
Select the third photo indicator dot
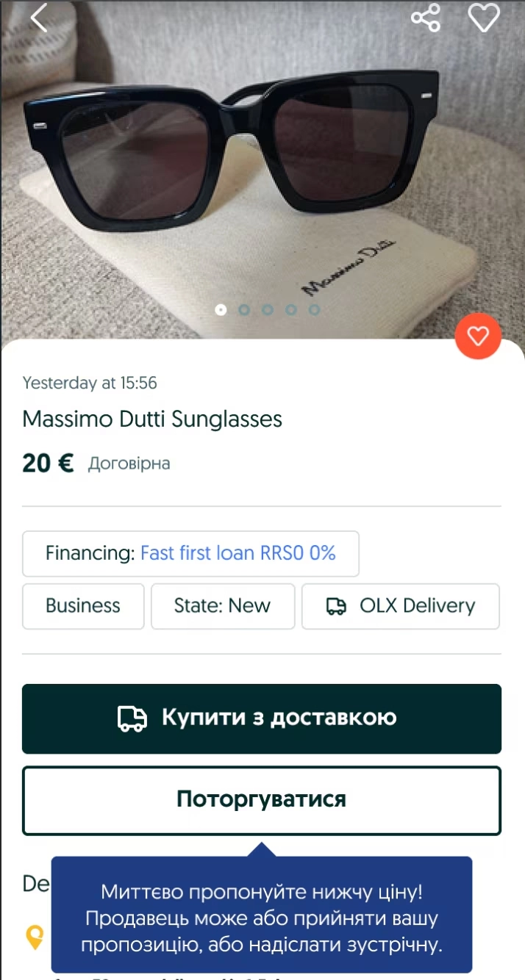268,310
